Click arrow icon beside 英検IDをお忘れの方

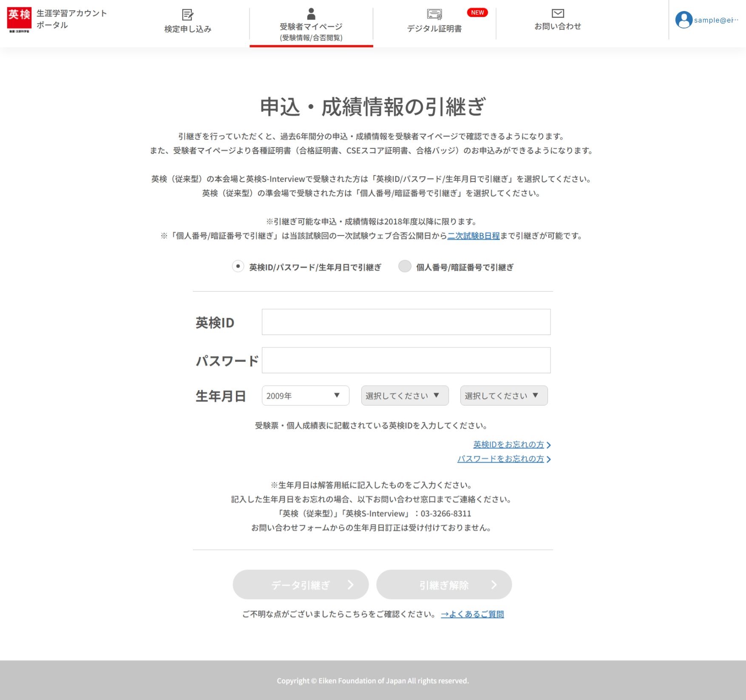tap(549, 445)
